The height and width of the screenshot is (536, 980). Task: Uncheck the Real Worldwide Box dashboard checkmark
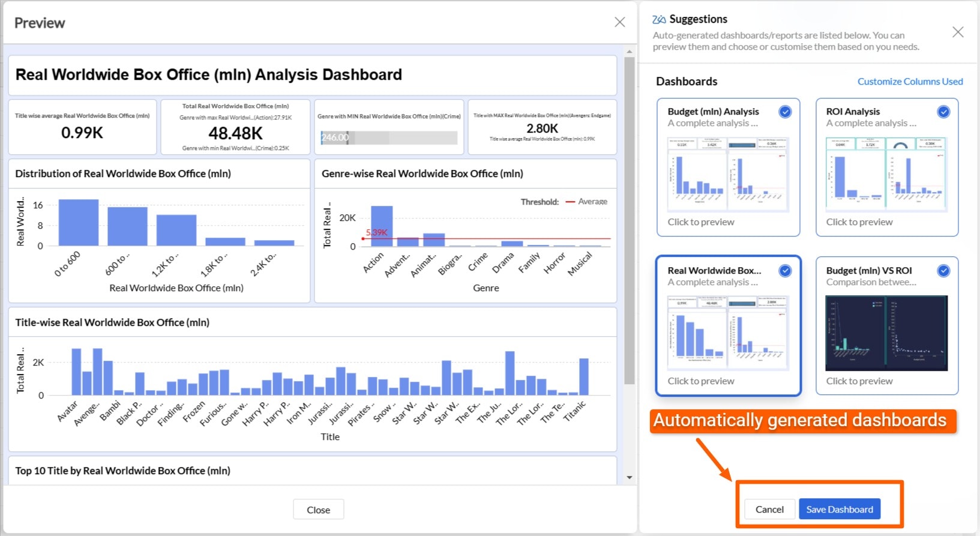click(x=785, y=271)
